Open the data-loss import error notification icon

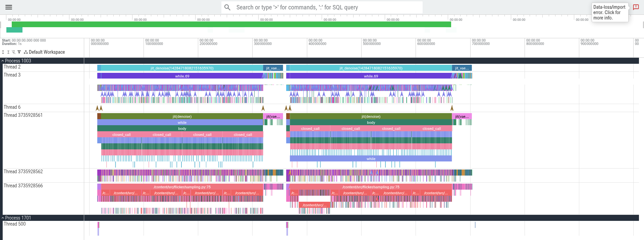point(636,7)
